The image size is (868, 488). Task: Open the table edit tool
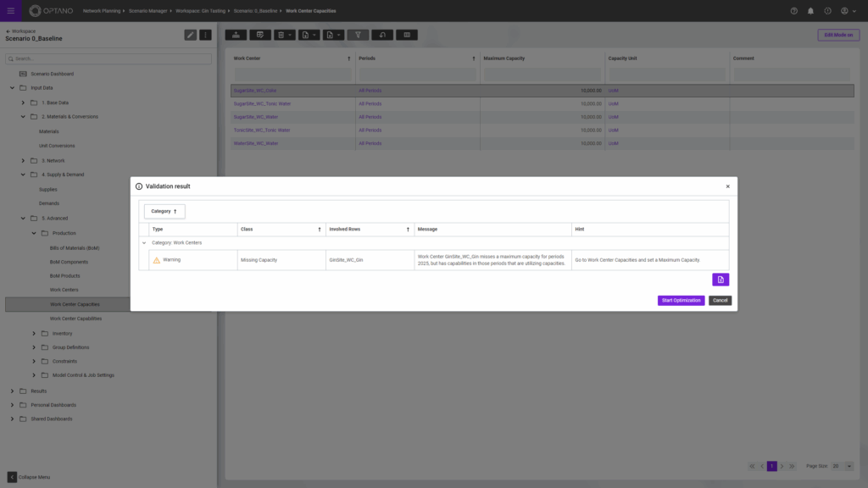(x=261, y=35)
